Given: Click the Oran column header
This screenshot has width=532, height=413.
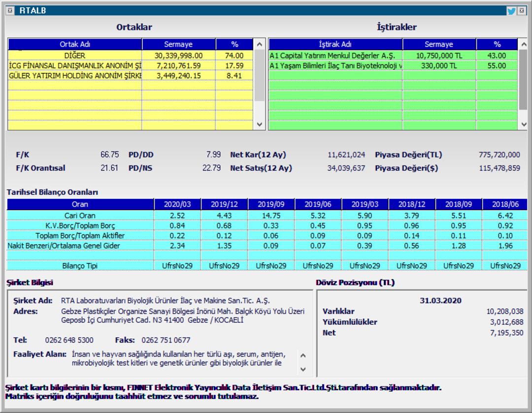Looking at the screenshot, I should tap(80, 204).
